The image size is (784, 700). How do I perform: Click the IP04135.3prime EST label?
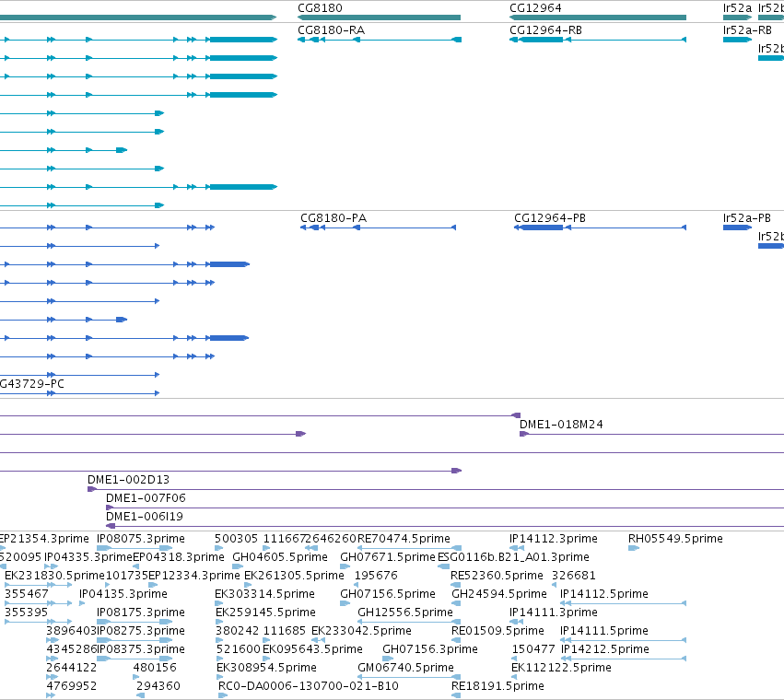[x=123, y=594]
